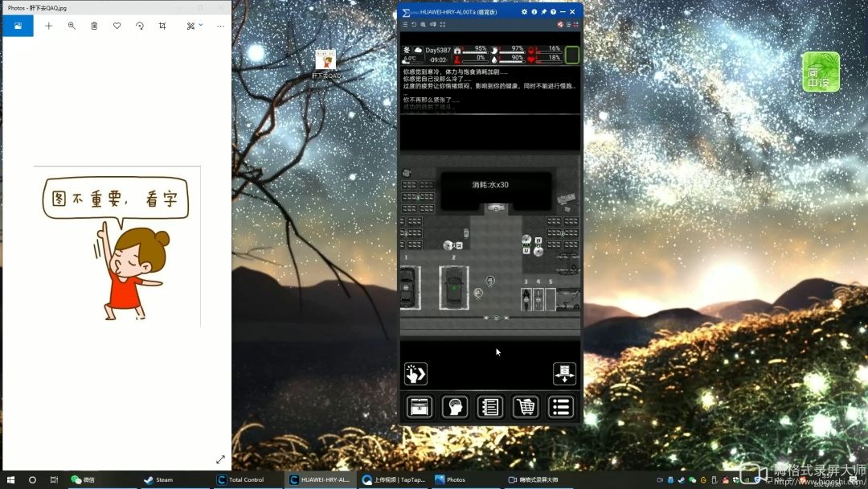This screenshot has width=868, height=489.
Task: Tap the green-marked car in parking slot 2
Action: click(454, 287)
